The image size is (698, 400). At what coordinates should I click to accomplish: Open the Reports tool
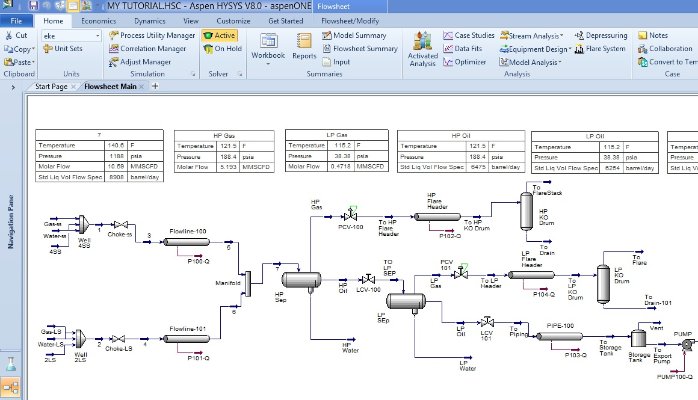click(x=304, y=47)
